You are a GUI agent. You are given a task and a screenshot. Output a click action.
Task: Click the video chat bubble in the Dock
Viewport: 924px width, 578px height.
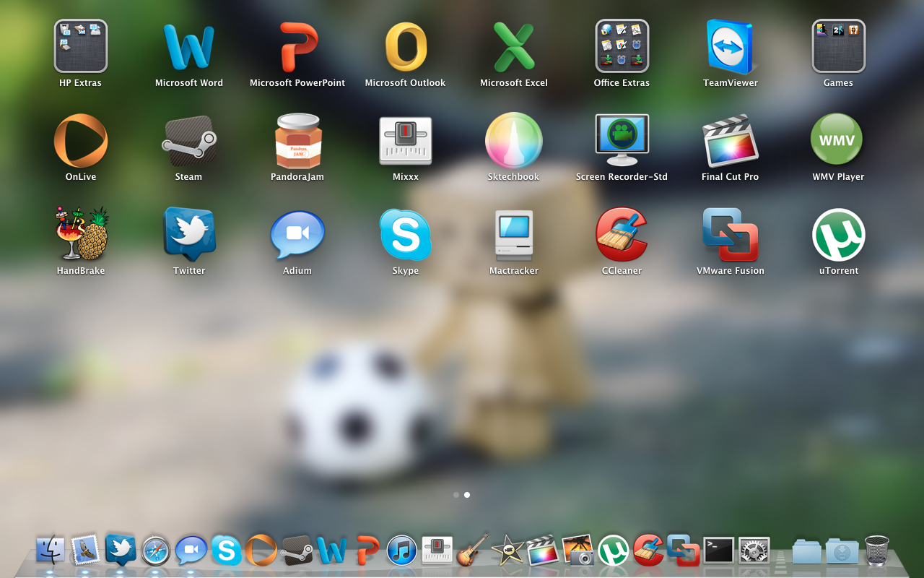[x=191, y=551]
